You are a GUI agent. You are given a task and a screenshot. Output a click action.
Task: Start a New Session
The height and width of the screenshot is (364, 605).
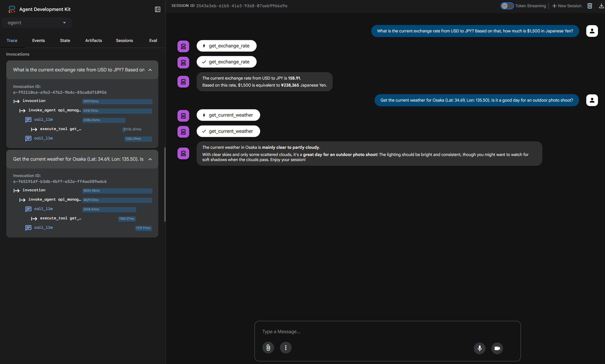[567, 6]
